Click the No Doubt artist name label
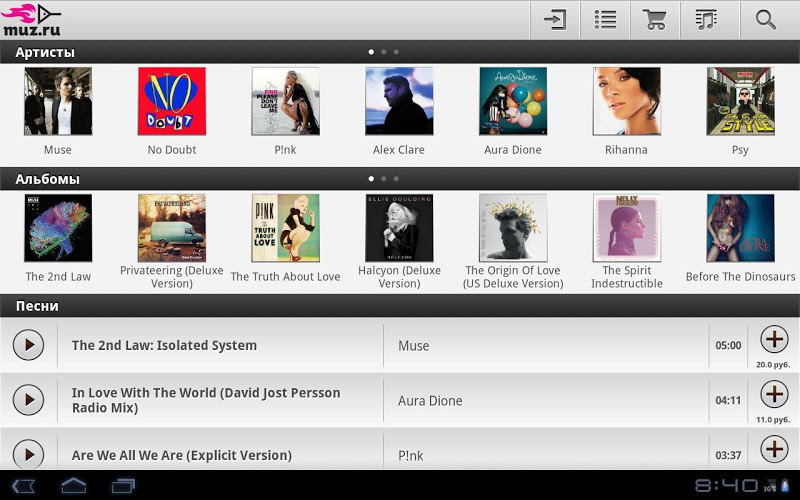Viewport: 800px width, 500px height. [172, 150]
